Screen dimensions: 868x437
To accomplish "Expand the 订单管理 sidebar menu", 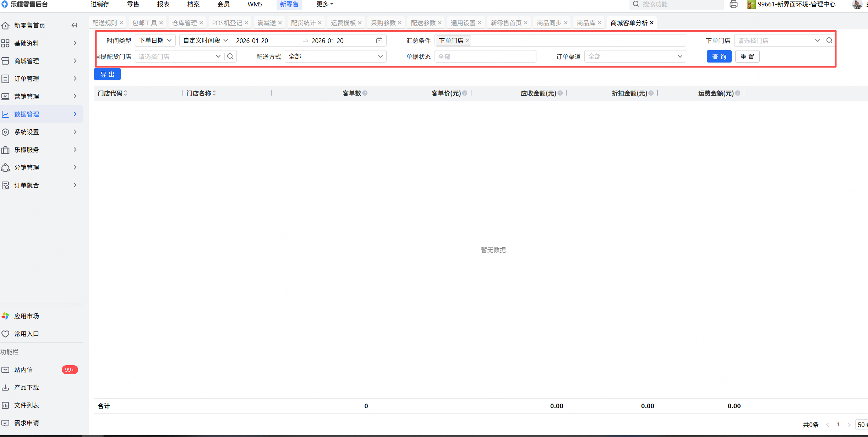I will (x=39, y=79).
